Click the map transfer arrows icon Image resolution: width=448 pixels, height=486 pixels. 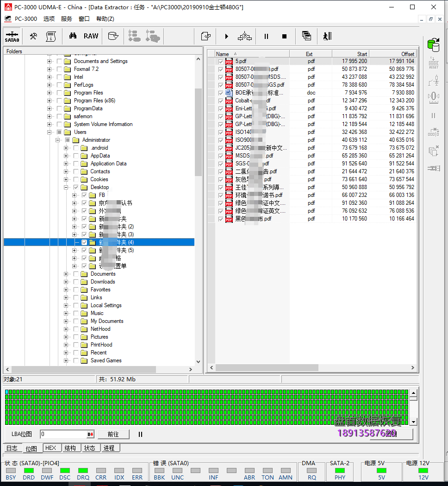[244, 36]
